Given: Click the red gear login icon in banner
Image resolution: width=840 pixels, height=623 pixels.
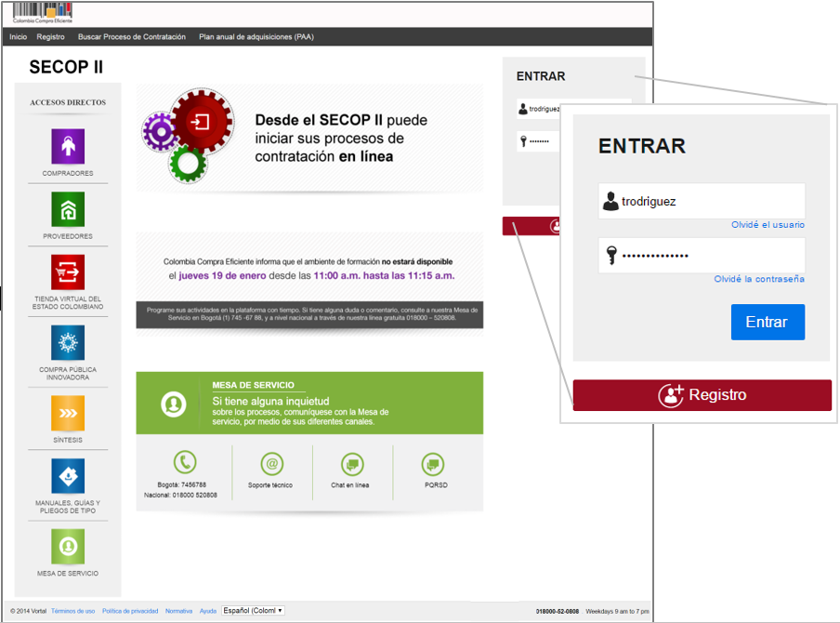Looking at the screenshot, I should coord(201,122).
